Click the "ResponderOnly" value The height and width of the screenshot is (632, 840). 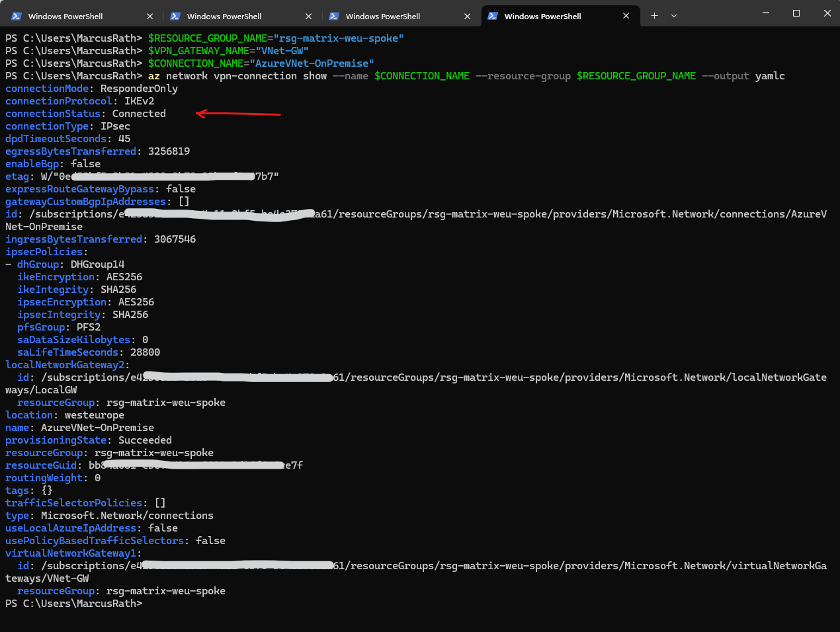point(139,89)
